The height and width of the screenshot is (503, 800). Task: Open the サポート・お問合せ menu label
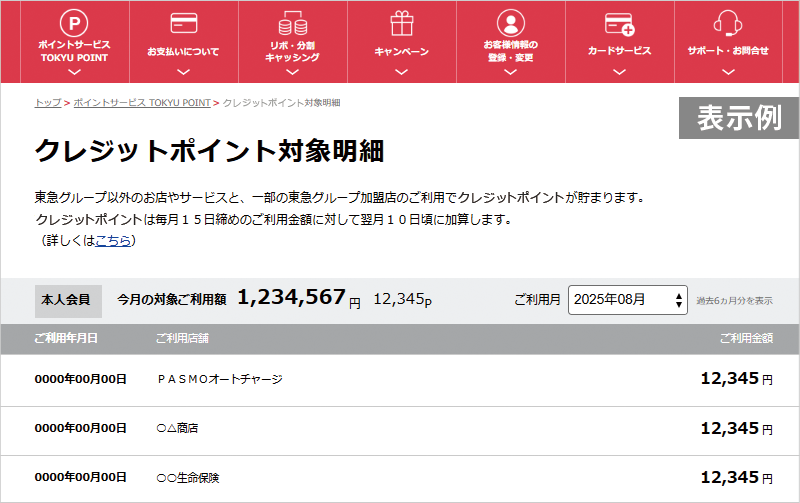coord(727,50)
